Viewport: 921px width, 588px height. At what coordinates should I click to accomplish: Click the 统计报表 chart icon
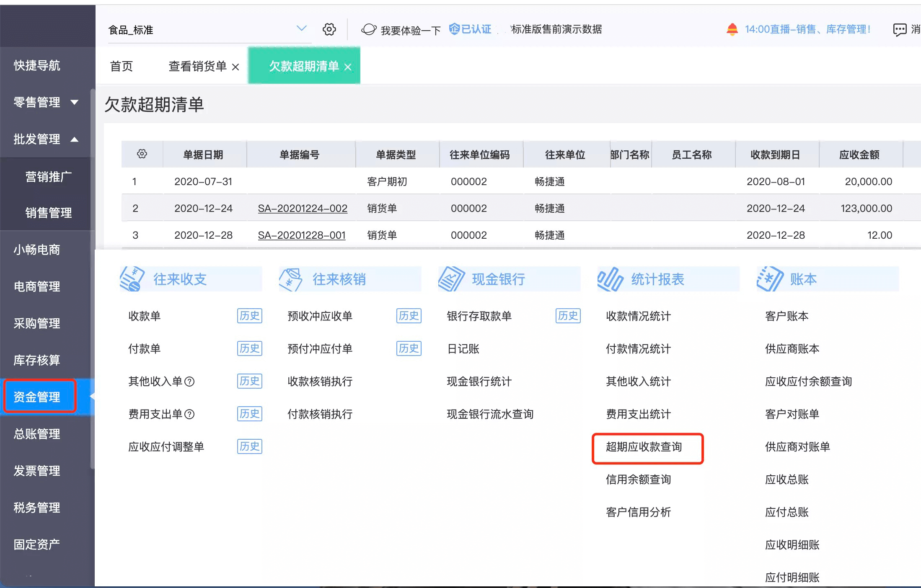[x=610, y=279]
